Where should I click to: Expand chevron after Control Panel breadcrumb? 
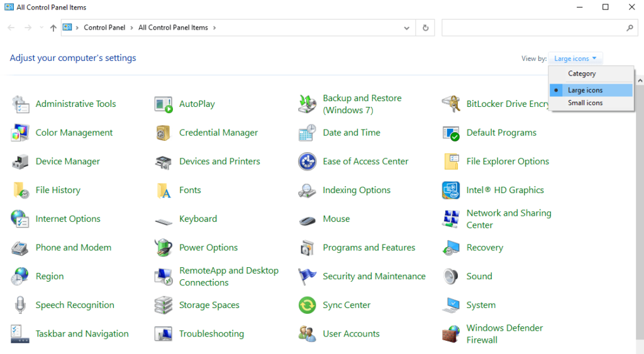[131, 28]
